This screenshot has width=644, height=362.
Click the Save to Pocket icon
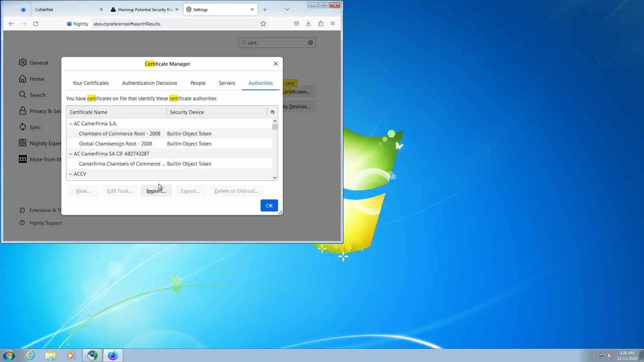[x=296, y=23]
